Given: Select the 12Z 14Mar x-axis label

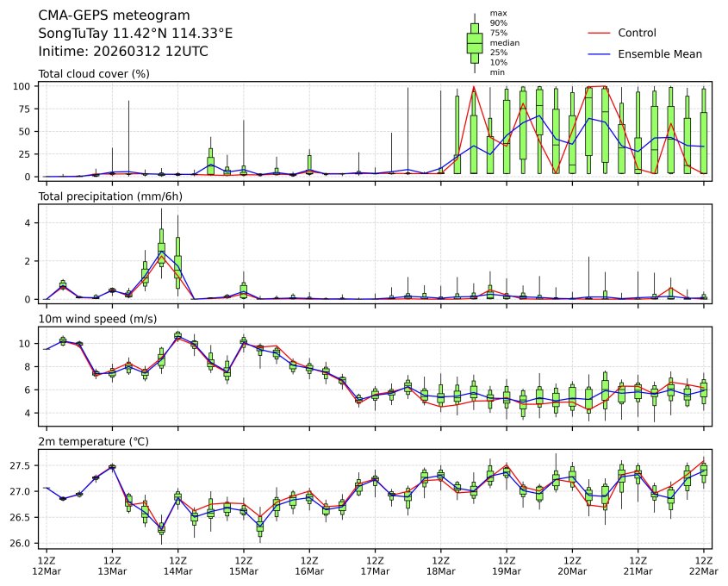Looking at the screenshot, I should click(x=178, y=565).
